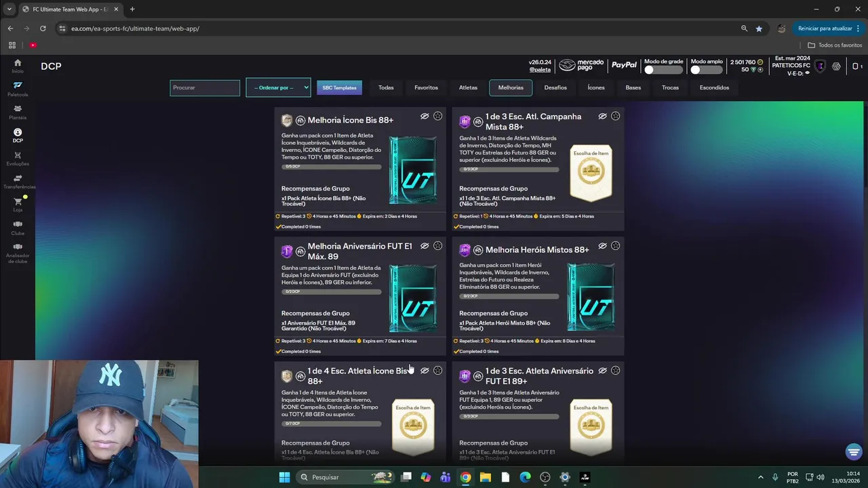This screenshot has width=868, height=488.
Task: Favorite Melhoria Heróis Mistos 88+ circle icon
Action: (x=615, y=245)
